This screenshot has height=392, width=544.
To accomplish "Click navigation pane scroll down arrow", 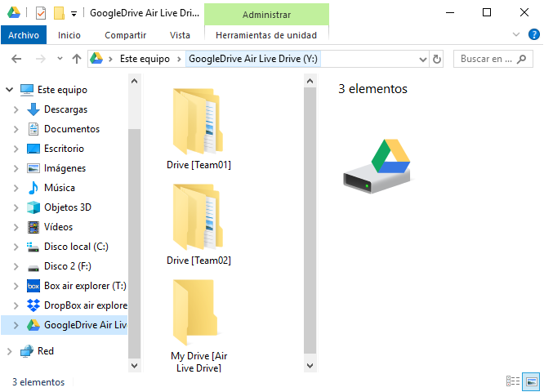I will point(134,365).
